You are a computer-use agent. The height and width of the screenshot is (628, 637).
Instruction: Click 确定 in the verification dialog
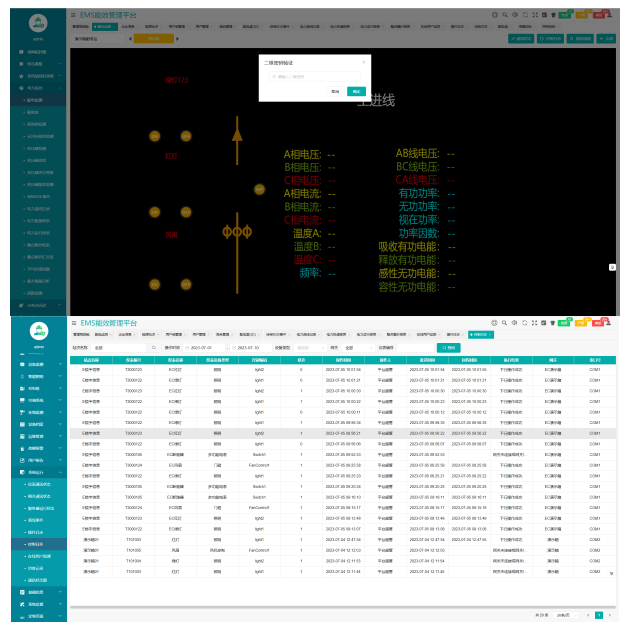356,91
